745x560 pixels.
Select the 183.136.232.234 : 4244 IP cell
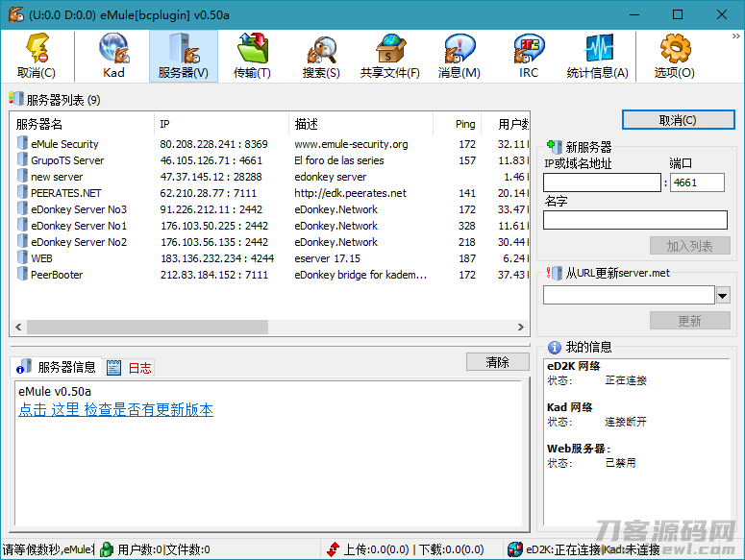click(217, 258)
